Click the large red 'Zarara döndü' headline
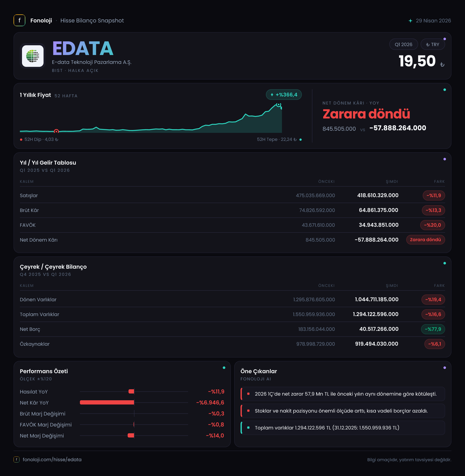The image size is (465, 476). (366, 114)
